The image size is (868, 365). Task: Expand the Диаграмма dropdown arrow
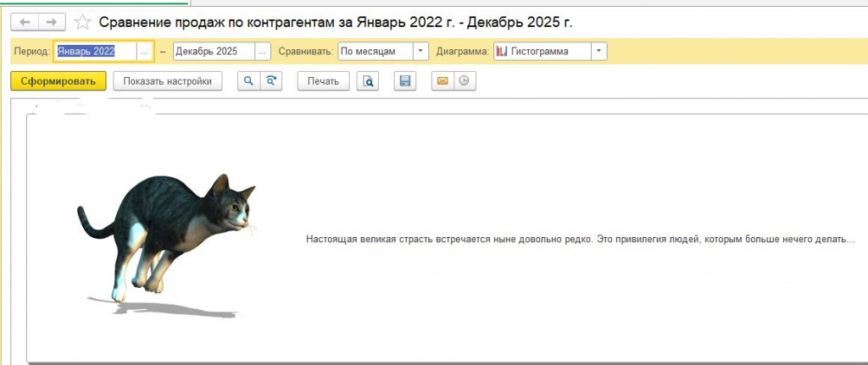point(599,51)
